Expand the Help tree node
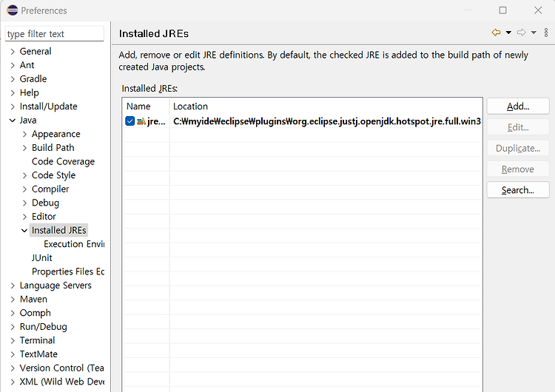The image size is (555, 392). click(13, 93)
